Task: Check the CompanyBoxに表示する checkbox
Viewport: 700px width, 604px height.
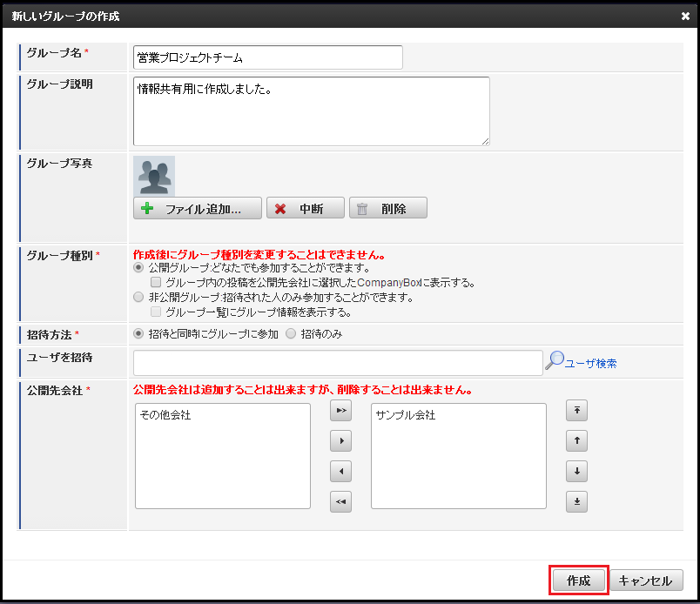Action: 155,282
